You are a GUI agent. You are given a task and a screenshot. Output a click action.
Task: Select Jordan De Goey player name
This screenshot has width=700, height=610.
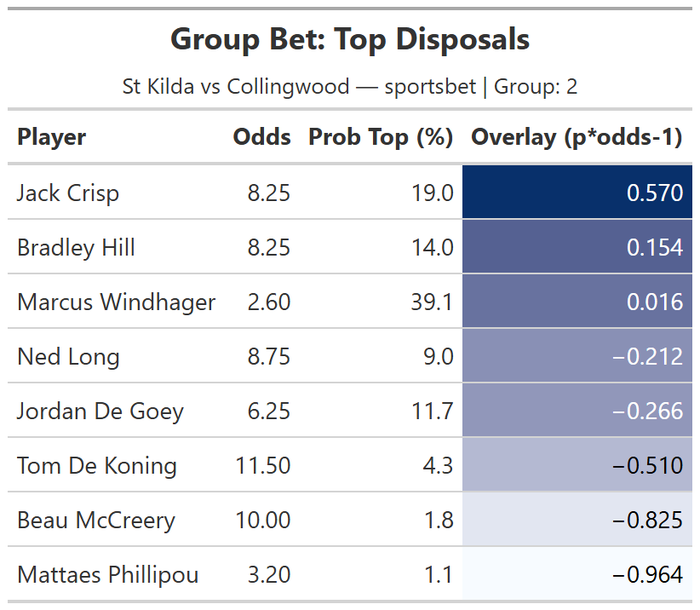click(100, 411)
